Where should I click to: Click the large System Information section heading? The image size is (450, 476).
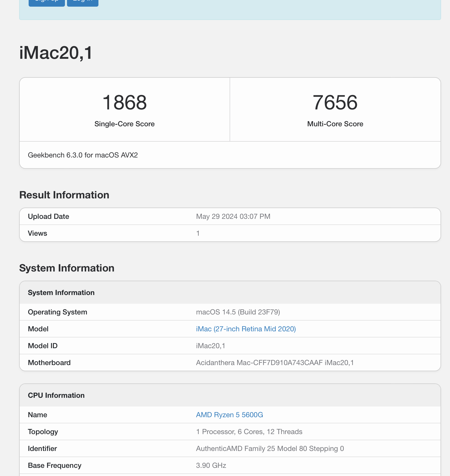(x=67, y=268)
